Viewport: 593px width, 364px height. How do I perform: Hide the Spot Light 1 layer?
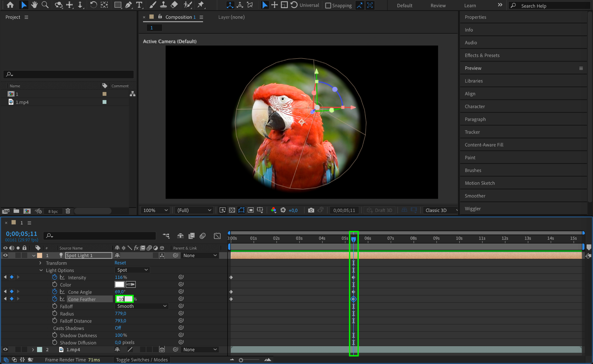coord(5,255)
